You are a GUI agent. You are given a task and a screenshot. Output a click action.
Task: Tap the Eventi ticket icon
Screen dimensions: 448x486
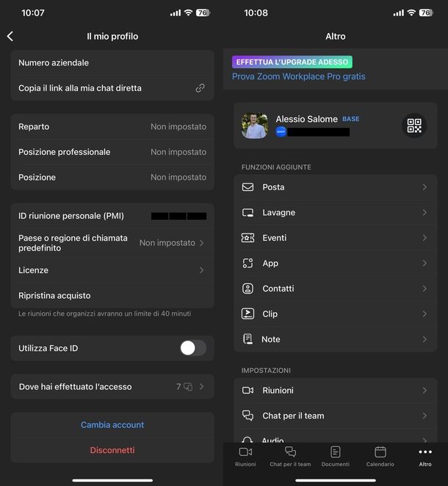pos(248,238)
